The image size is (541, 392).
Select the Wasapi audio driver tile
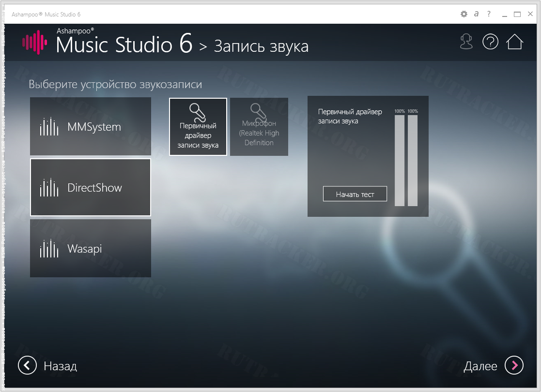point(91,249)
